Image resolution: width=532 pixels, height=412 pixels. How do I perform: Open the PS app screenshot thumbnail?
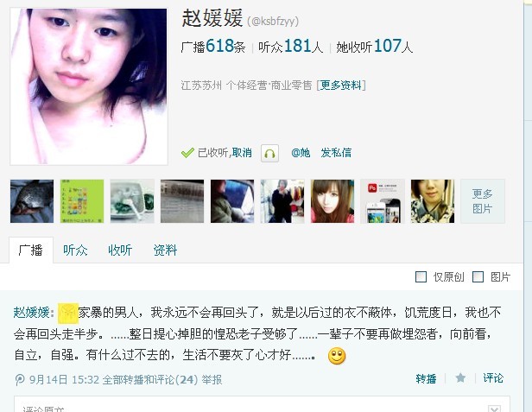[383, 201]
